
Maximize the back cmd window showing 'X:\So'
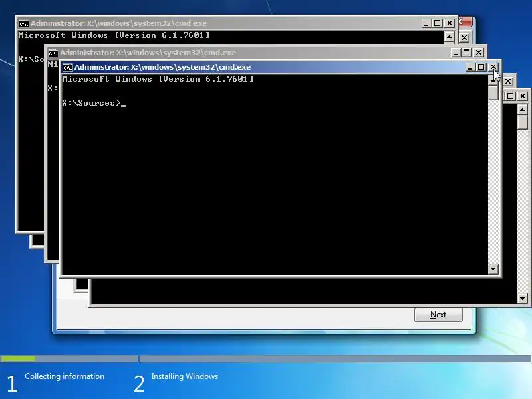(438, 23)
